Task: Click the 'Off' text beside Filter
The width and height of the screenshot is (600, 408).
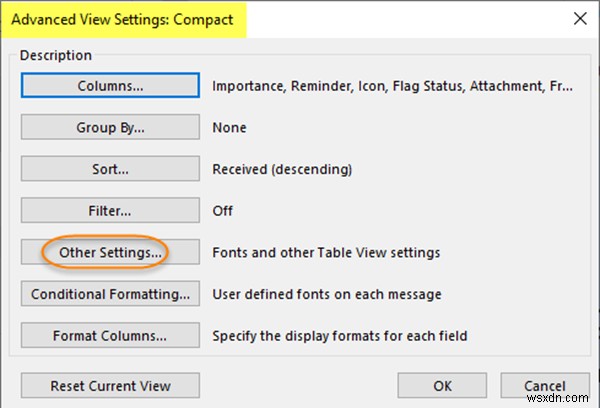Action: pyautogui.click(x=223, y=212)
